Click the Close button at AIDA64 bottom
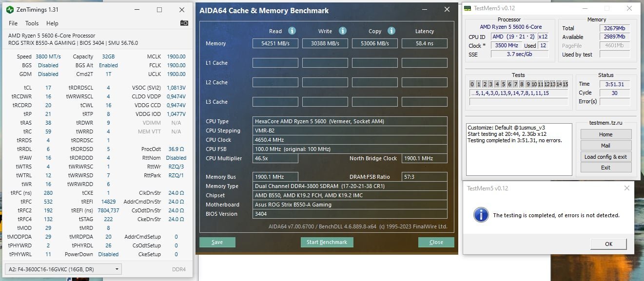Image resolution: width=644 pixels, height=281 pixels. (436, 242)
